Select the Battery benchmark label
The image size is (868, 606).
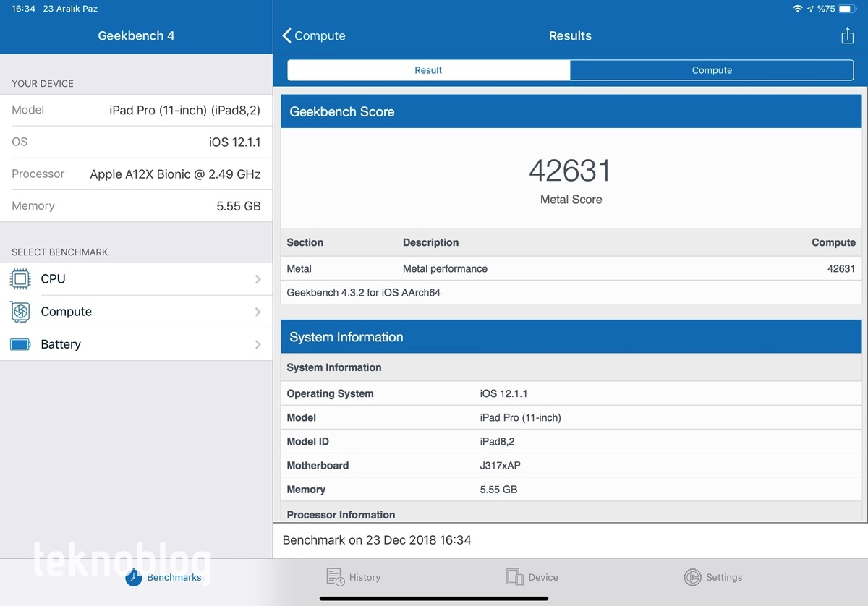tap(61, 344)
